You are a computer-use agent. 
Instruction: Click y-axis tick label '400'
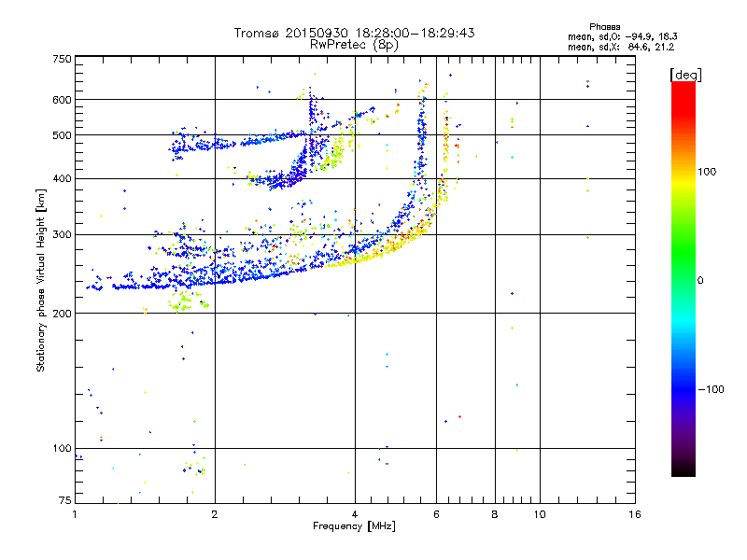click(x=62, y=178)
